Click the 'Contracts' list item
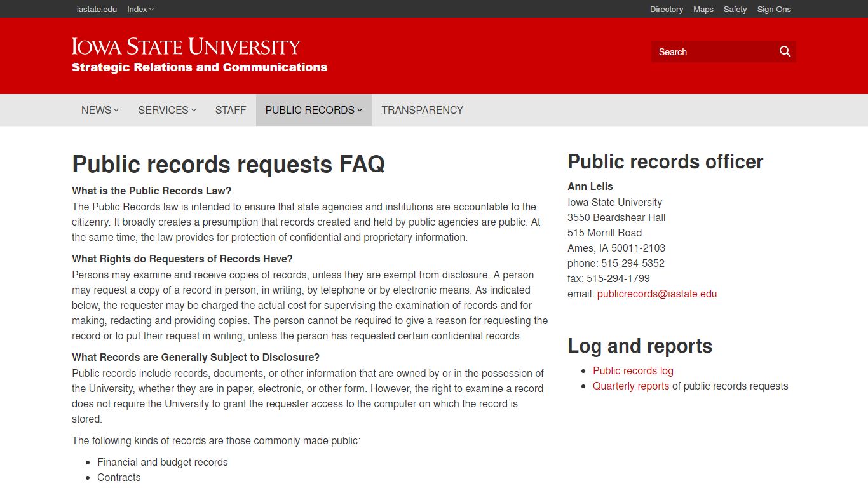 pos(119,477)
